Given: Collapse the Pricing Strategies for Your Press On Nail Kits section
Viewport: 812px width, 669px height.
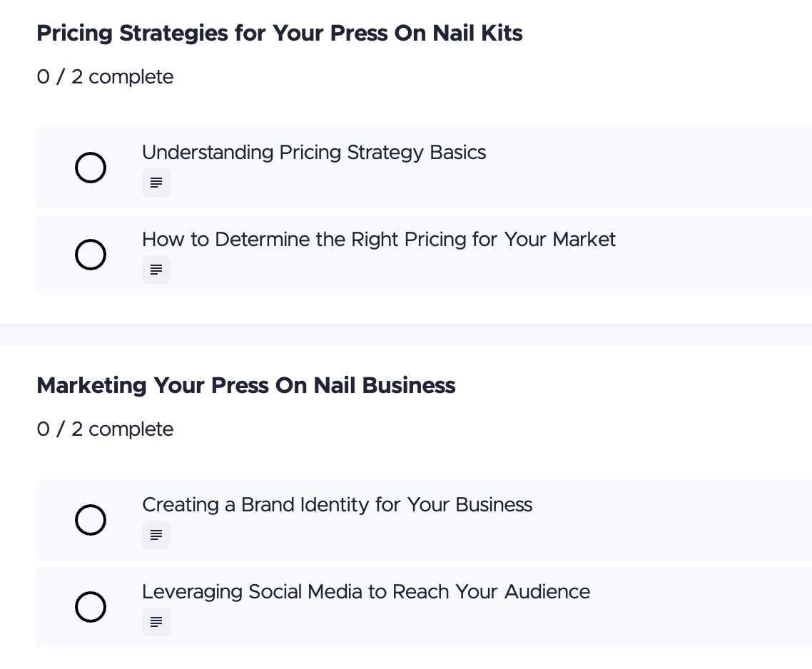Looking at the screenshot, I should (x=280, y=33).
